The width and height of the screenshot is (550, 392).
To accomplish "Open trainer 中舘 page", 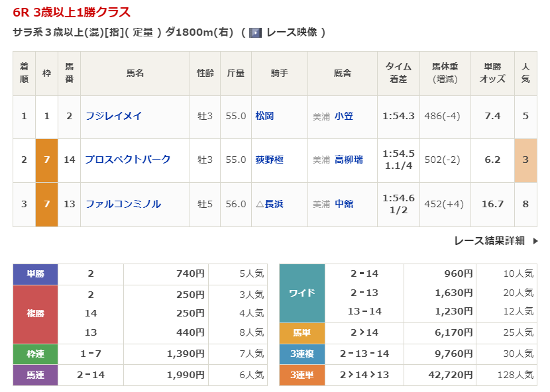I will [344, 204].
